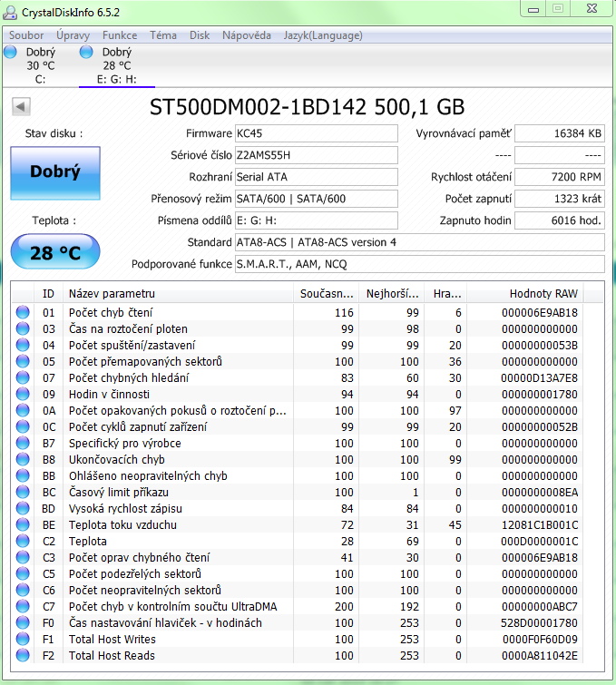Click status icon of row C5 podezřelých sektorů
The image size is (616, 685).
23,573
